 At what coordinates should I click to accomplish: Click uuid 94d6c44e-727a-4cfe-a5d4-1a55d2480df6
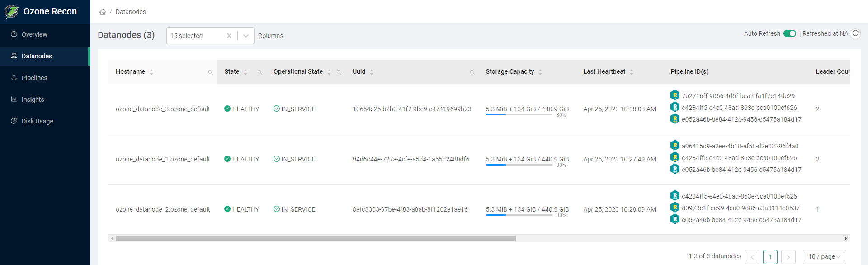(x=411, y=159)
